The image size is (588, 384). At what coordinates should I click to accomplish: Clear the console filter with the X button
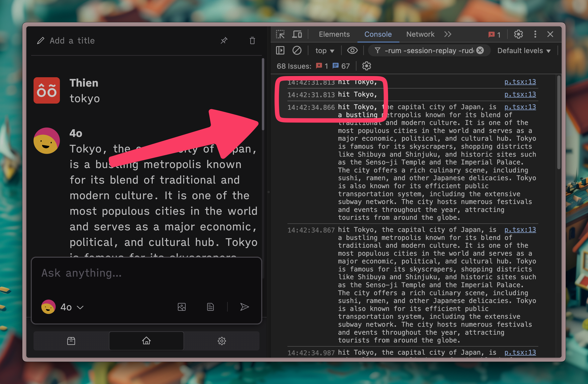480,50
